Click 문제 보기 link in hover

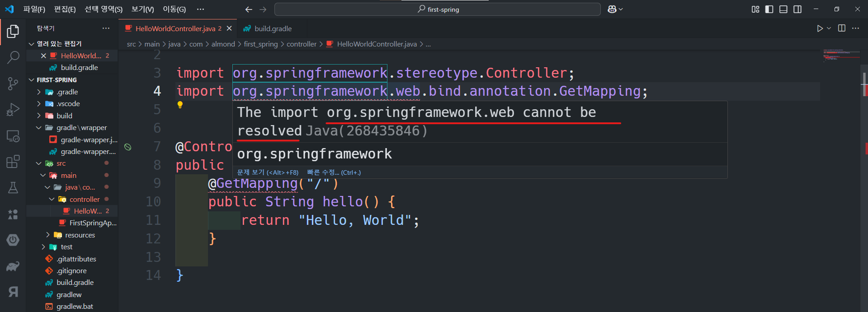268,172
